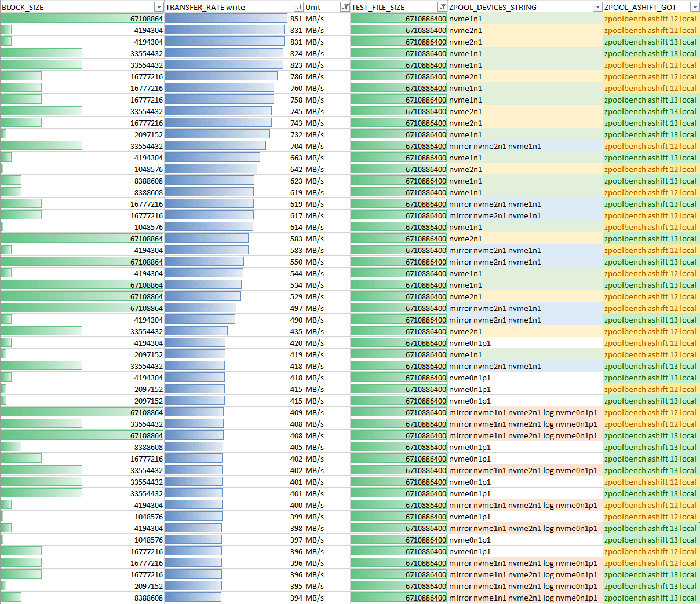Select block size 1048576 in the 399 MB/s row
Image resolution: width=700 pixels, height=604 pixels.
pos(82,517)
